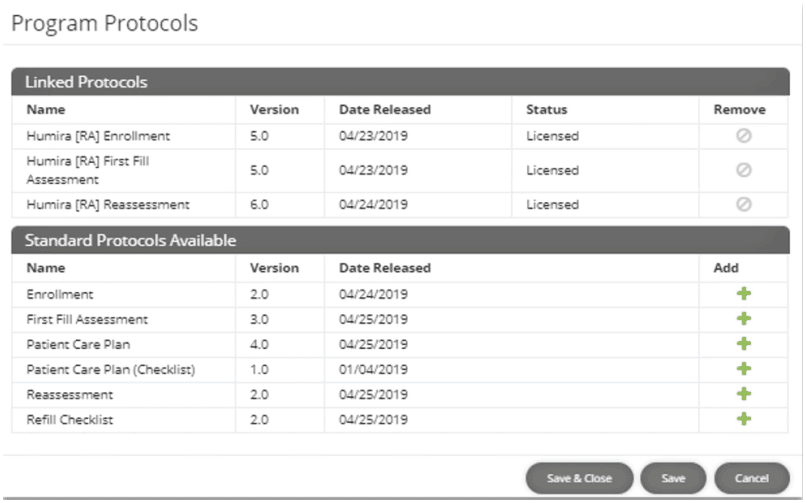Click remove icon for Humira [RA] Enrollment
Viewport: 806px width, 503px height.
click(743, 136)
